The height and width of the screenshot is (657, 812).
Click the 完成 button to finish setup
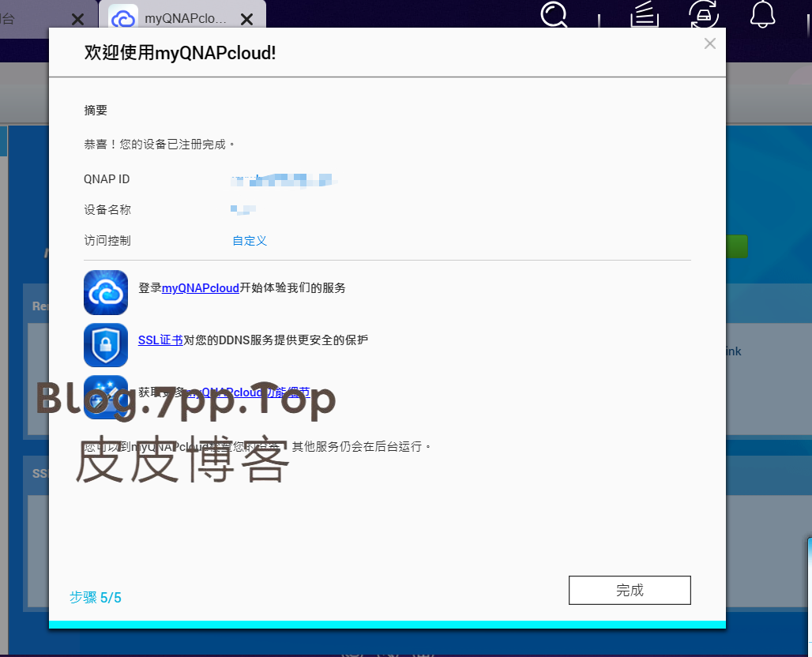(630, 590)
